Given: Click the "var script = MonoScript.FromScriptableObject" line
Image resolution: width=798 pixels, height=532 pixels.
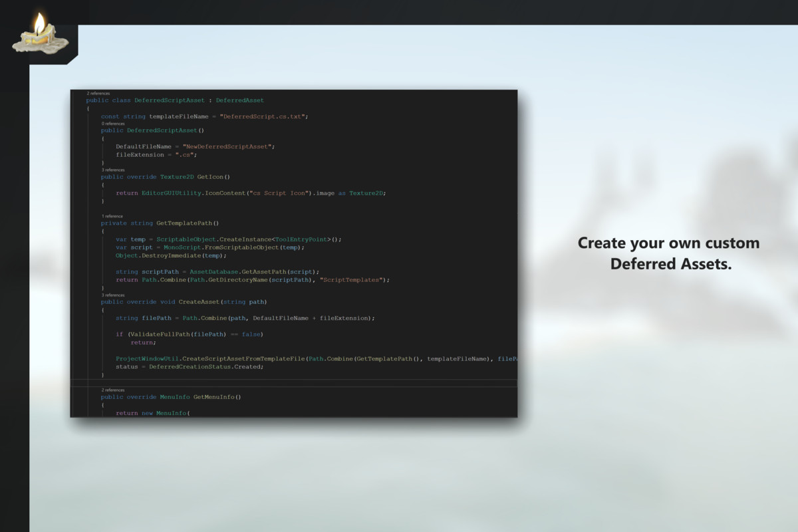Looking at the screenshot, I should [210, 247].
